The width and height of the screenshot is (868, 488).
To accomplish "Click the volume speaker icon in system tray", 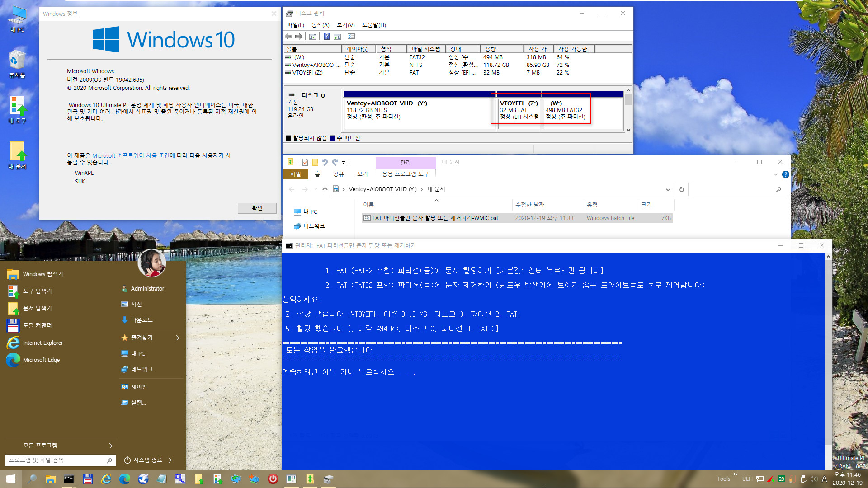I will [814, 479].
